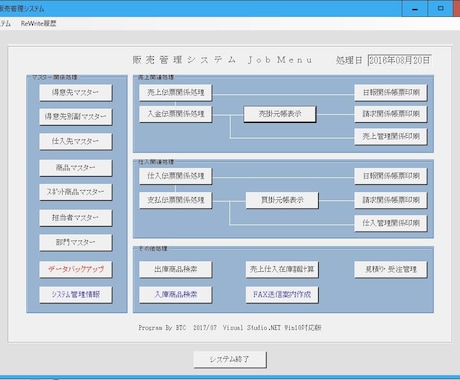The image size is (460, 380).
Task: Open 仕入伝票関係処理
Action: (175, 176)
